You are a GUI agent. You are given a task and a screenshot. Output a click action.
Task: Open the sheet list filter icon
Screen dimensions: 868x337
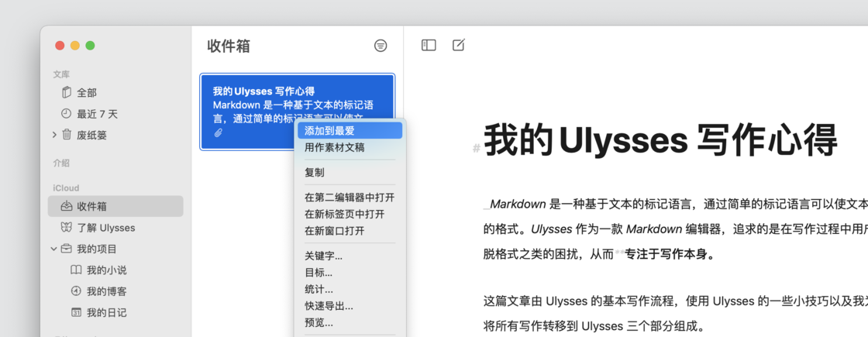click(381, 46)
